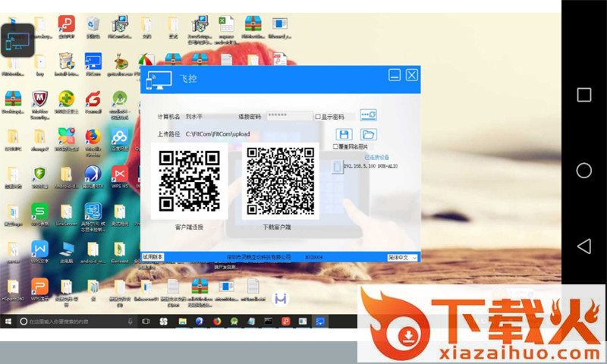Image resolution: width=607 pixels, height=364 pixels.
Task: Enable the overwrite same-name pictures checkbox
Action: 335,146
